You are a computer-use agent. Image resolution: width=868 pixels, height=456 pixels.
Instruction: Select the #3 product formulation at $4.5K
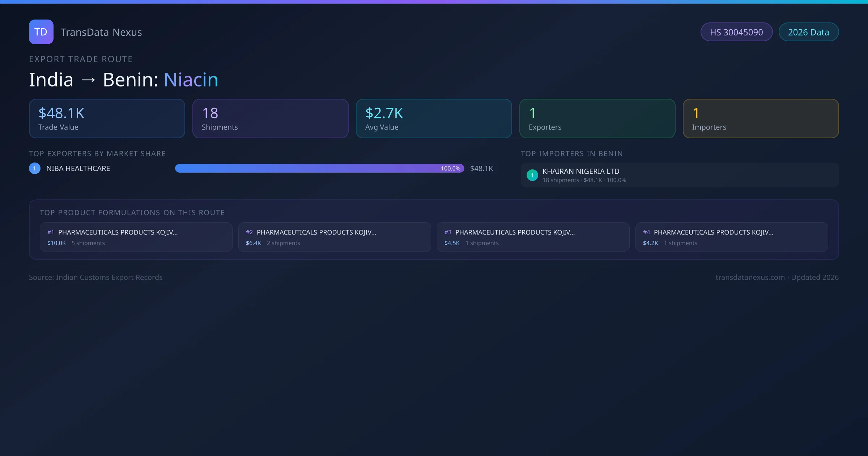(533, 237)
